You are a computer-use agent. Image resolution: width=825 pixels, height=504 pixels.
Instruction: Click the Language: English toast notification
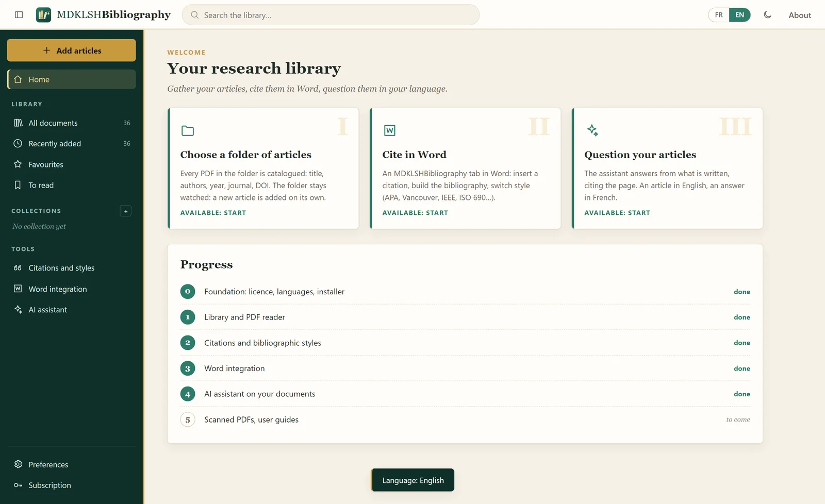coord(412,480)
